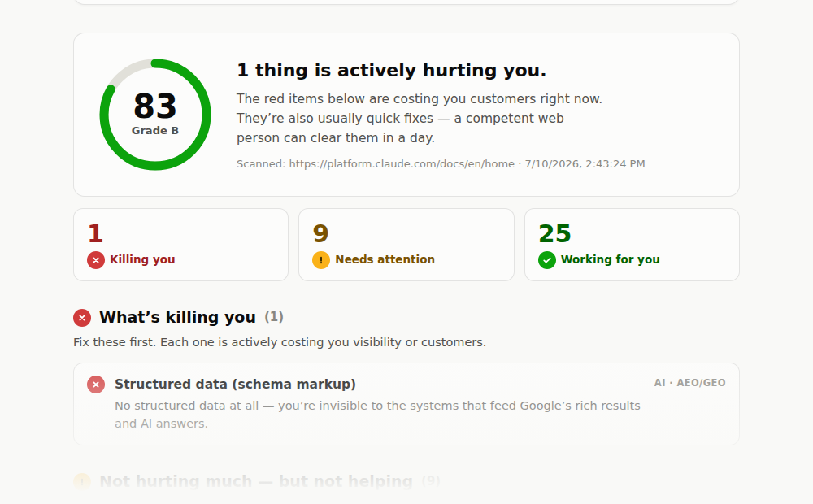
Task: Click the red X icon beside Killing you
Action: point(96,260)
